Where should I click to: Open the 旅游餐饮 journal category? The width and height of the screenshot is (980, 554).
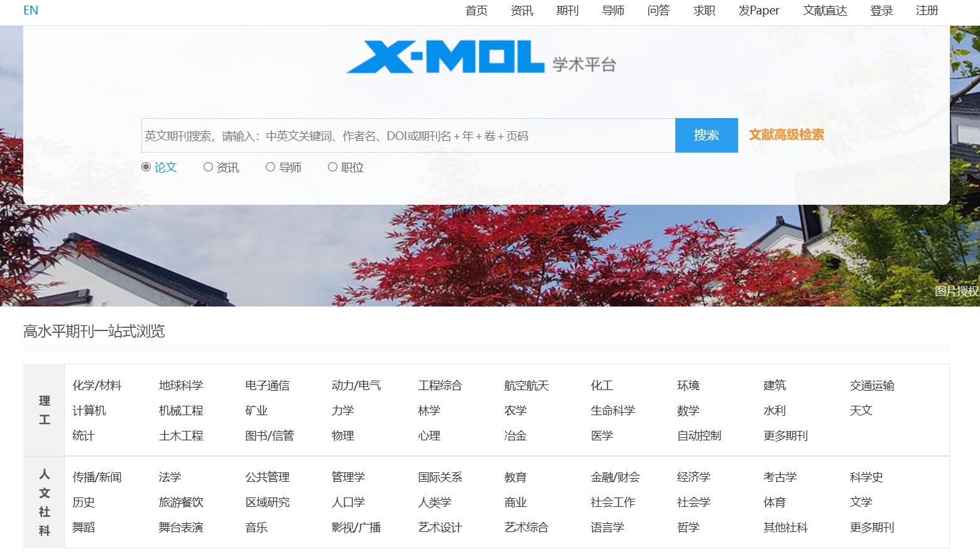pyautogui.click(x=181, y=502)
